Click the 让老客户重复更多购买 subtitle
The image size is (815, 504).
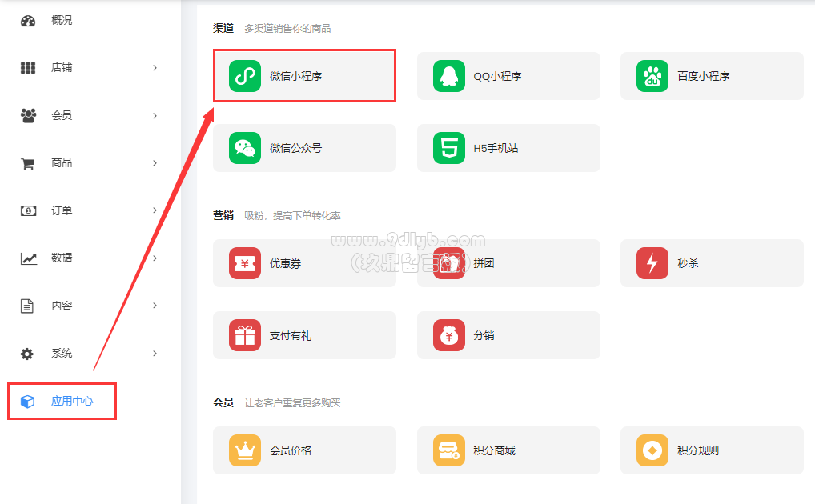(x=293, y=402)
